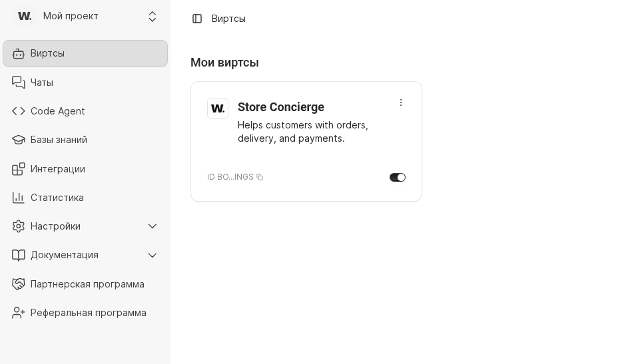The width and height of the screenshot is (638, 364).
Task: Click the Code Agent brackets icon
Action: 19,111
